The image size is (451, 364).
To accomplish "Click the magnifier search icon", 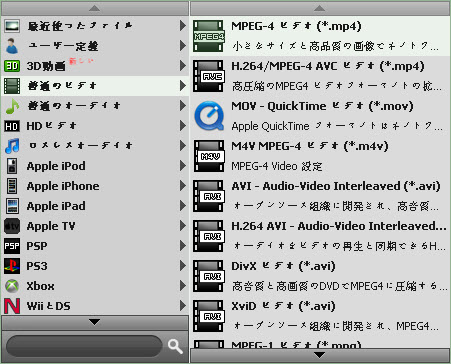I will click(175, 346).
